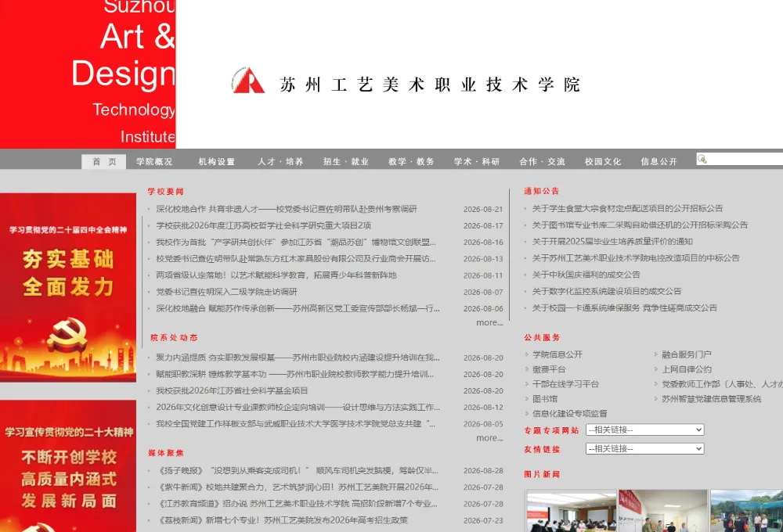The width and height of the screenshot is (783, 532).
Task: Click the search magnifier icon
Action: tap(702, 159)
